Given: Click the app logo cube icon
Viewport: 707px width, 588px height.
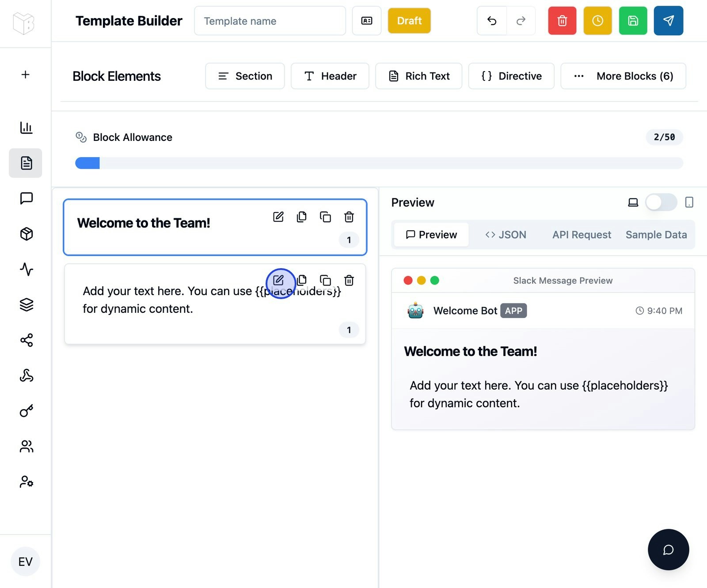Looking at the screenshot, I should coord(24,23).
